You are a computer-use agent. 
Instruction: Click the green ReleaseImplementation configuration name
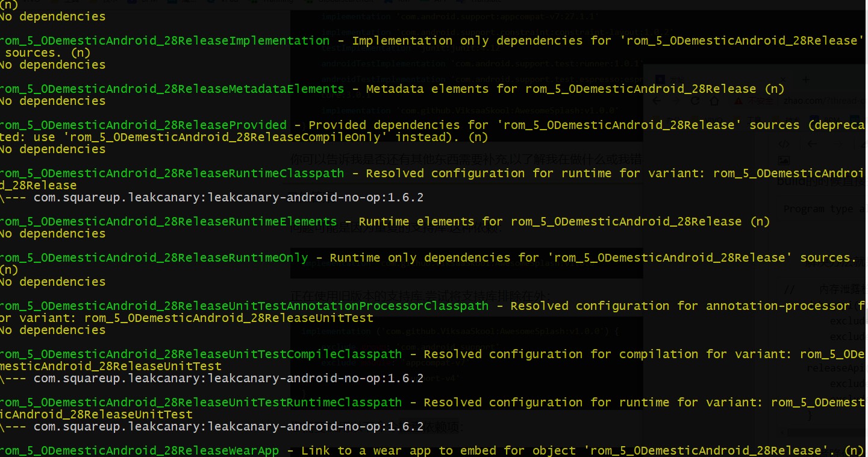tap(164, 41)
